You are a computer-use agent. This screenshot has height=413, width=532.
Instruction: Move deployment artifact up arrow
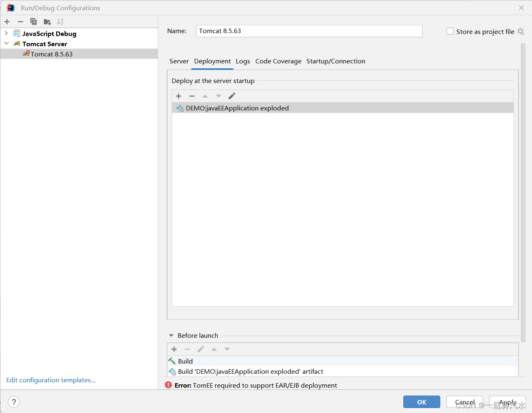[x=205, y=96]
